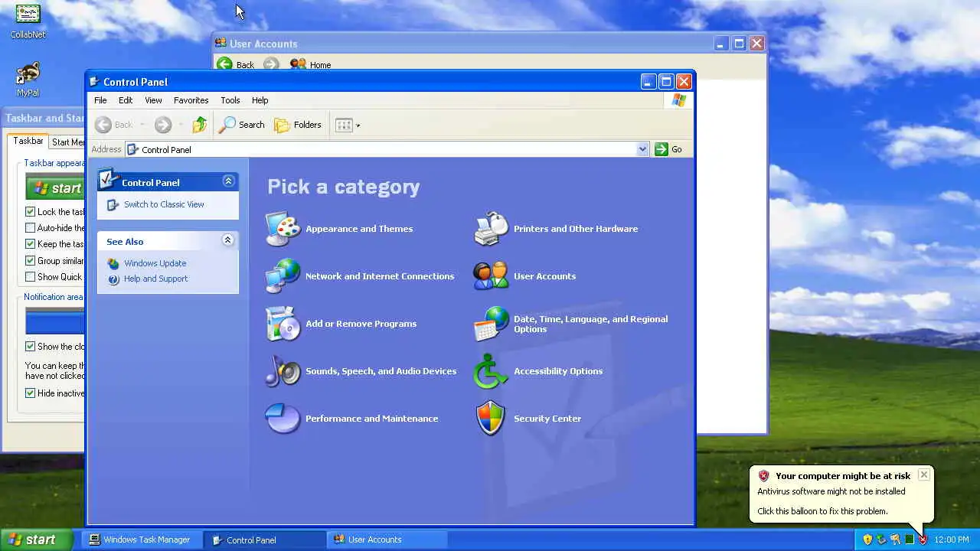Image resolution: width=980 pixels, height=551 pixels.
Task: Open the Back button history dropdown arrow
Action: pyautogui.click(x=142, y=125)
